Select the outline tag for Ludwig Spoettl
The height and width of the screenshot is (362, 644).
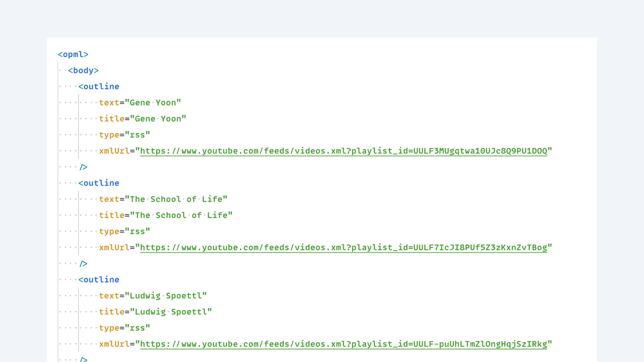(99, 279)
